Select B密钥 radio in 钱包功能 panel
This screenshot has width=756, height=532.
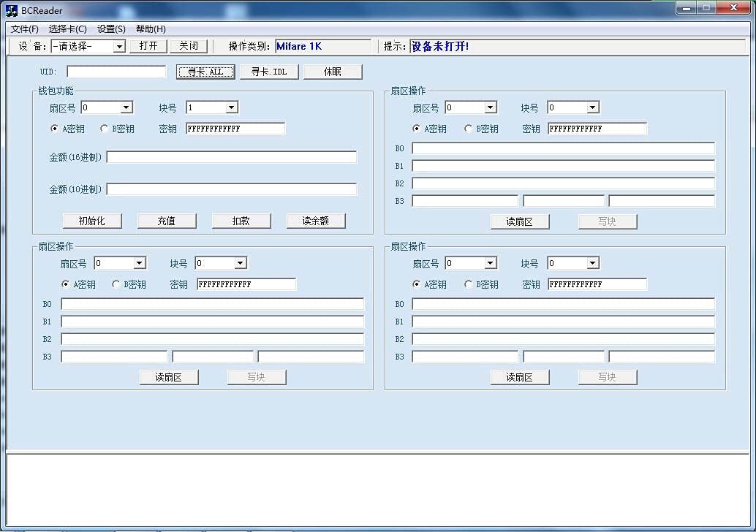tap(105, 129)
